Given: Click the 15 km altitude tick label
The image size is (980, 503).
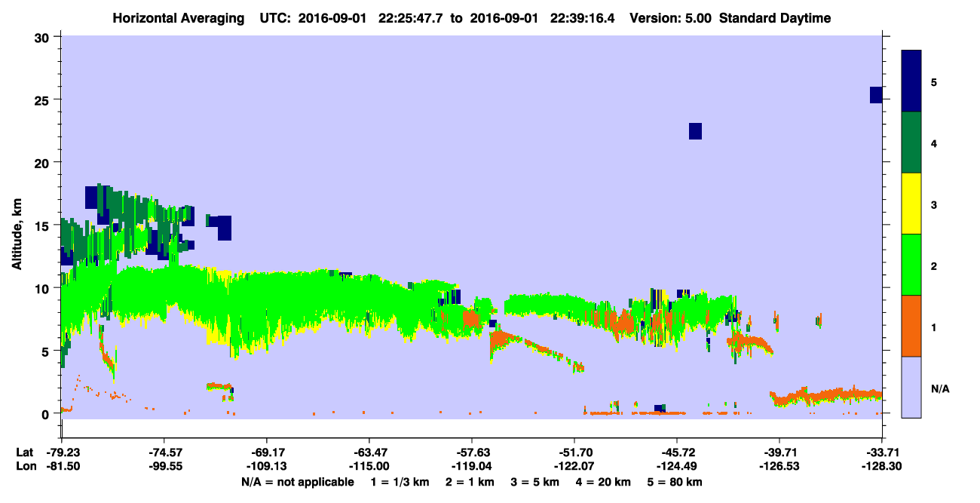Looking at the screenshot, I should pos(42,225).
